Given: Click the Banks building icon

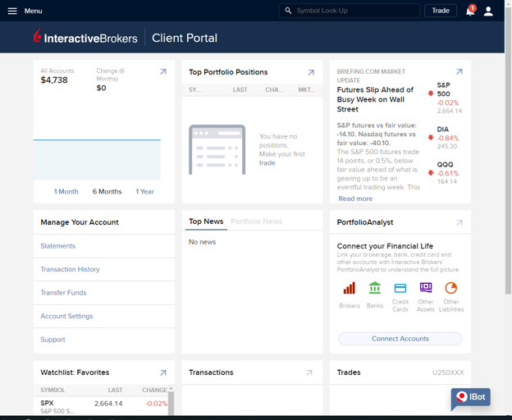Looking at the screenshot, I should click(374, 288).
